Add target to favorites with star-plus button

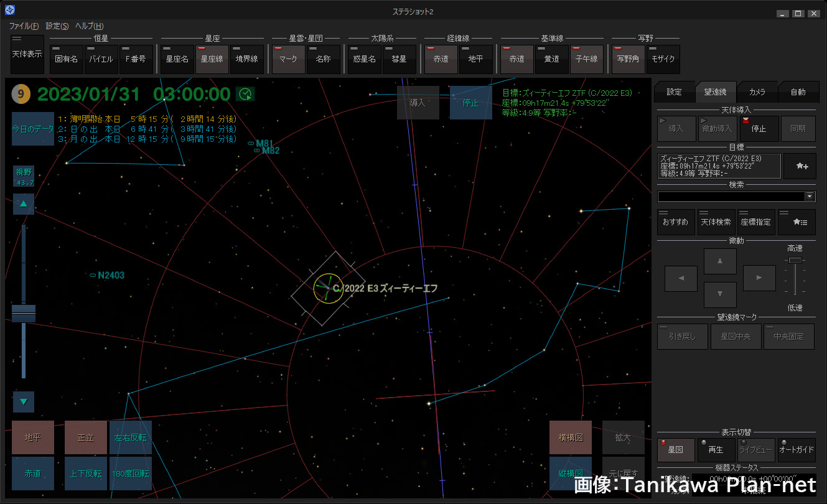coord(800,166)
